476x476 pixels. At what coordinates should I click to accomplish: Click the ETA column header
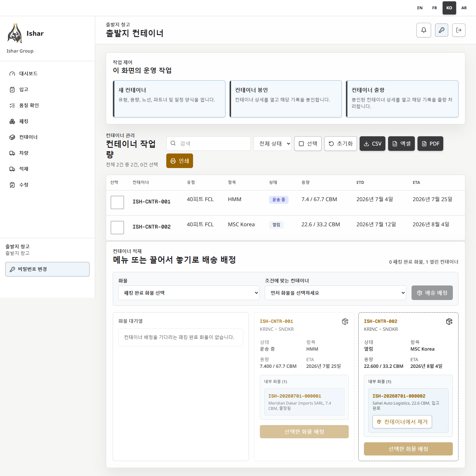(416, 183)
